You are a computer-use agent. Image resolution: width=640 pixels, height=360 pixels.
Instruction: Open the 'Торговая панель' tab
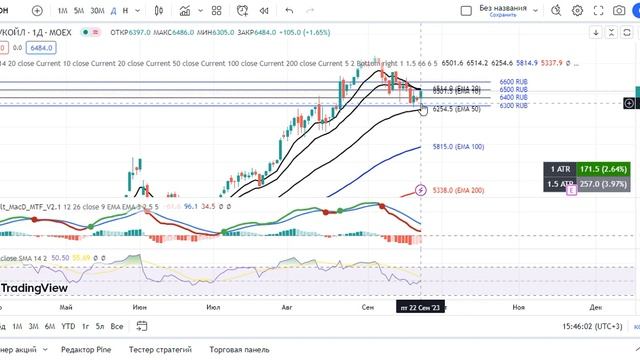(x=239, y=349)
